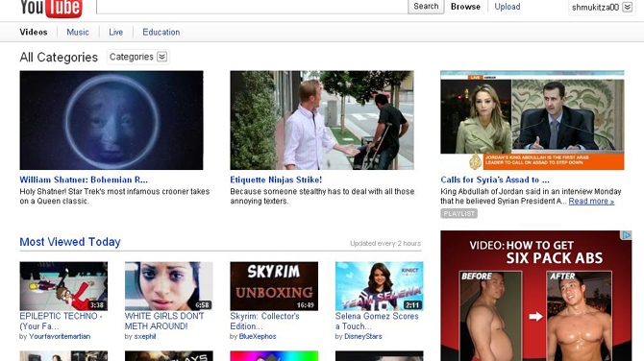
Task: Open the Etiquette Ninjas Strike thumbnail
Action: point(322,120)
